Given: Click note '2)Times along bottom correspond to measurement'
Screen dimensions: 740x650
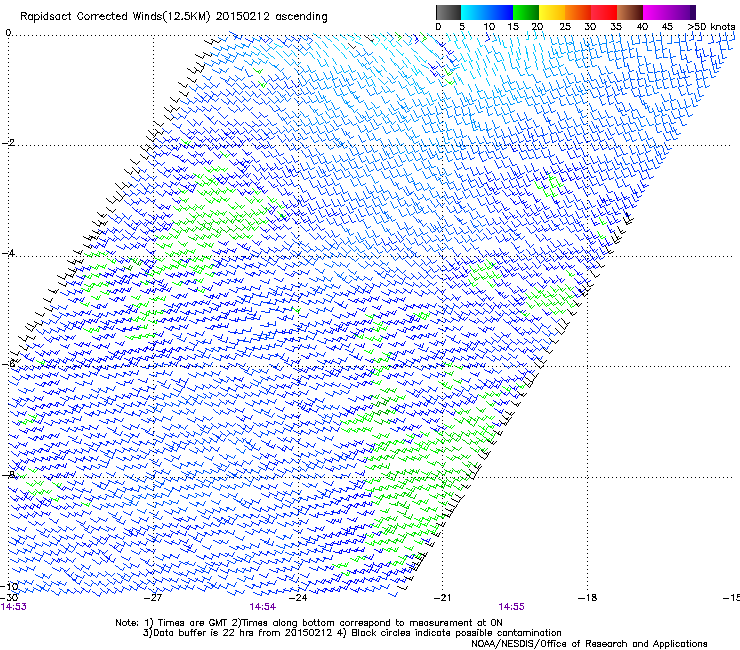Looking at the screenshot, I should (353, 623).
